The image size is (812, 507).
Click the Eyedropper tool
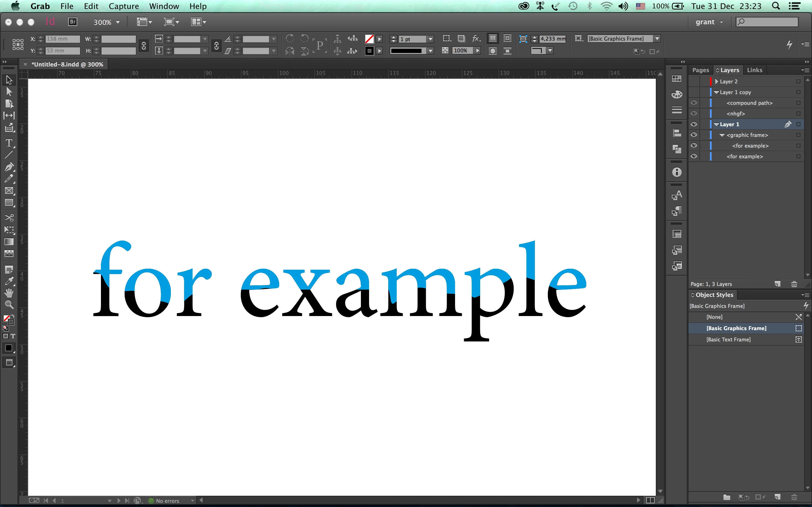pos(9,281)
